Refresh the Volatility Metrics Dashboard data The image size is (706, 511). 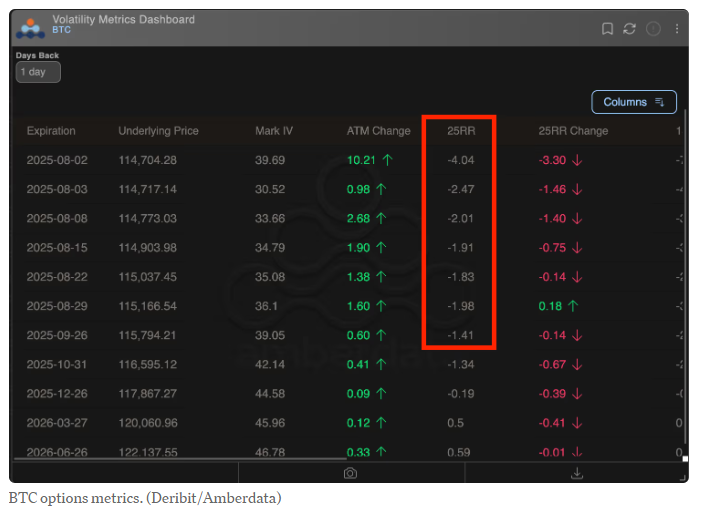[x=630, y=29]
